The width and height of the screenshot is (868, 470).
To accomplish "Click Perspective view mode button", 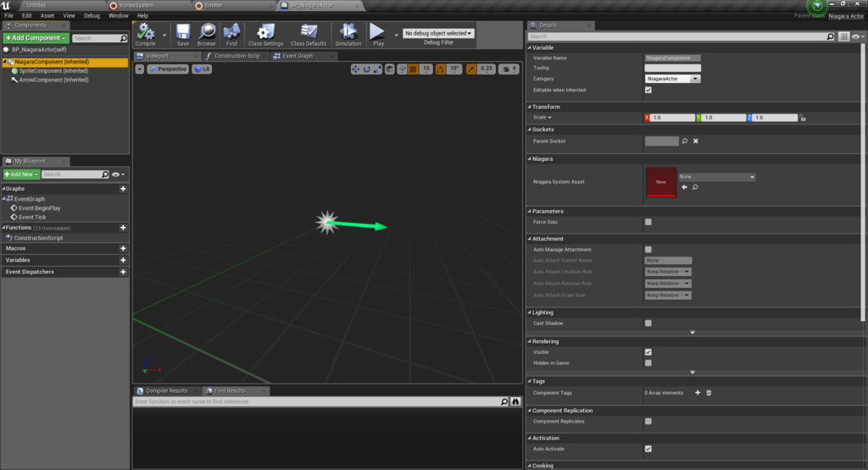I will click(x=169, y=69).
